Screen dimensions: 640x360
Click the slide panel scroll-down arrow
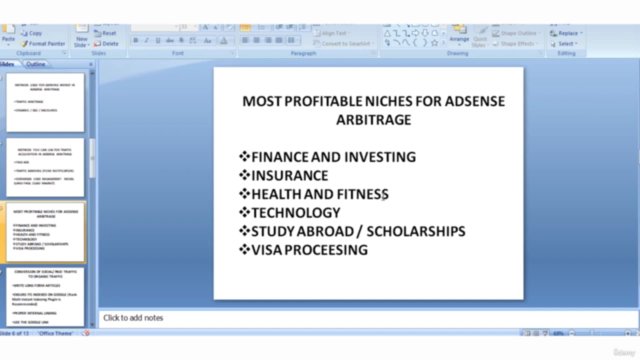[x=92, y=325]
